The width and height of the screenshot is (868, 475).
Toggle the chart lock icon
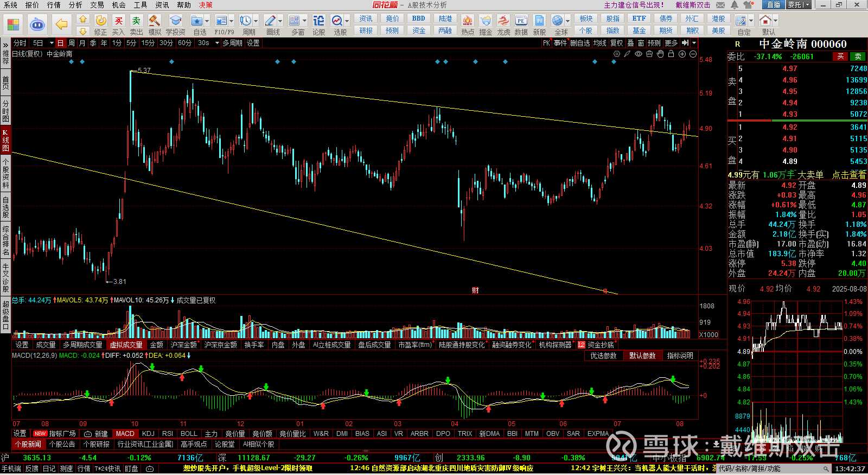point(671,54)
